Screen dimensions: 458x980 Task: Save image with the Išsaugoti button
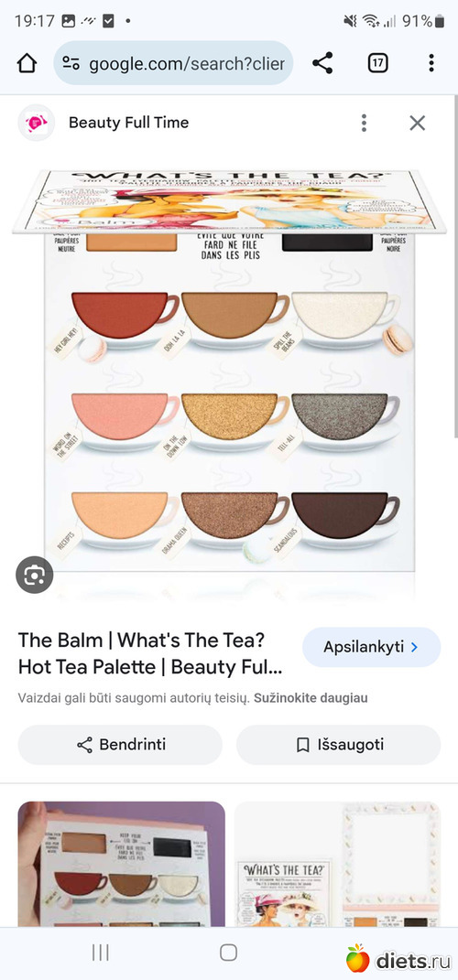click(x=339, y=744)
